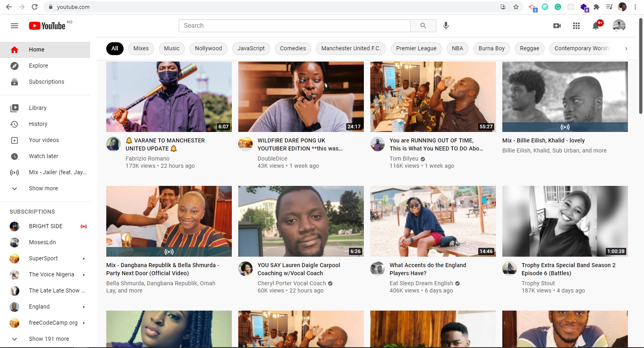Viewport: 644px width, 348px height.
Task: Open BRIGHT SIDE subscription channel
Action: [x=45, y=226]
